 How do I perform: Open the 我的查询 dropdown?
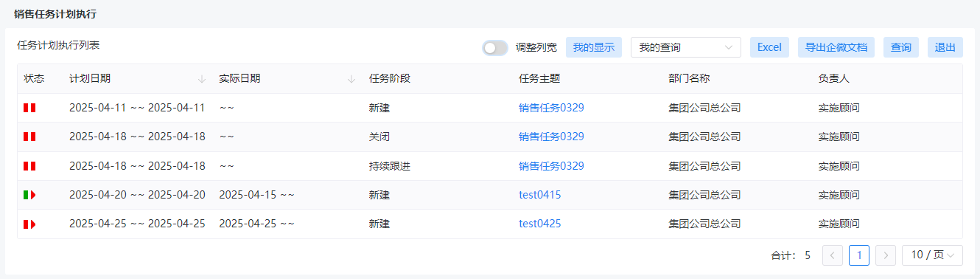coord(686,47)
